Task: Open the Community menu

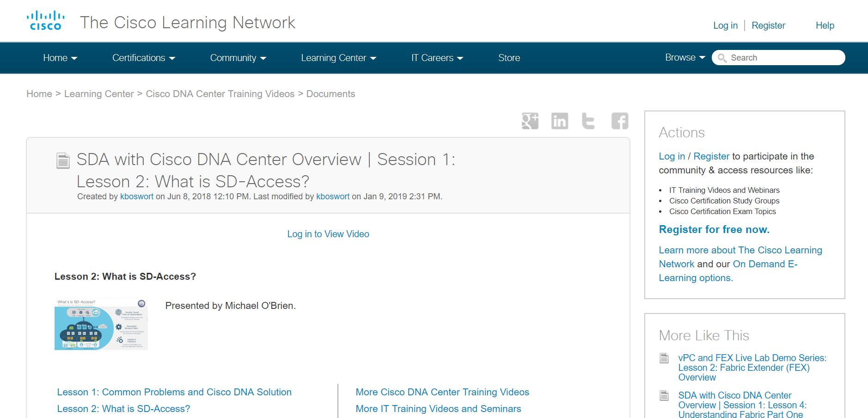Action: (238, 58)
